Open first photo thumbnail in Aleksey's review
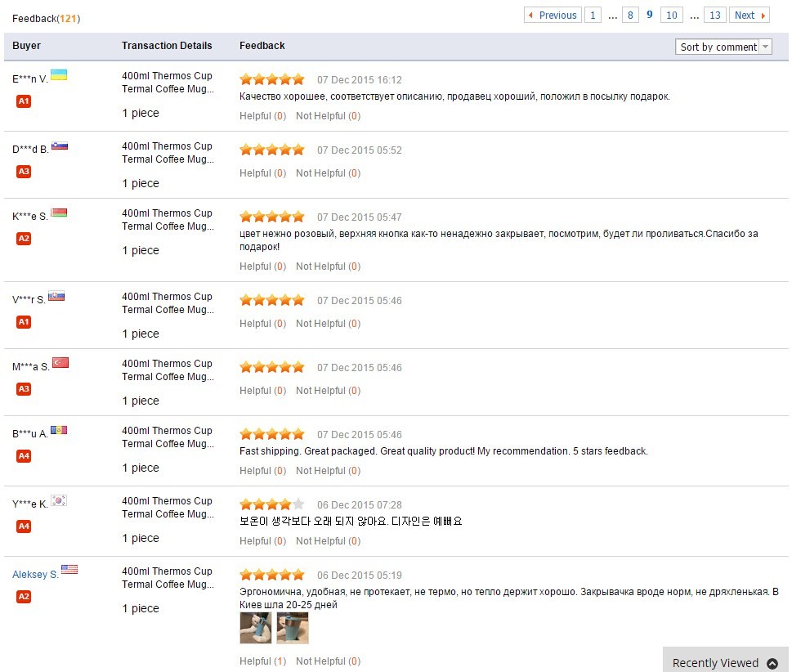This screenshot has height=672, width=792. click(x=255, y=628)
